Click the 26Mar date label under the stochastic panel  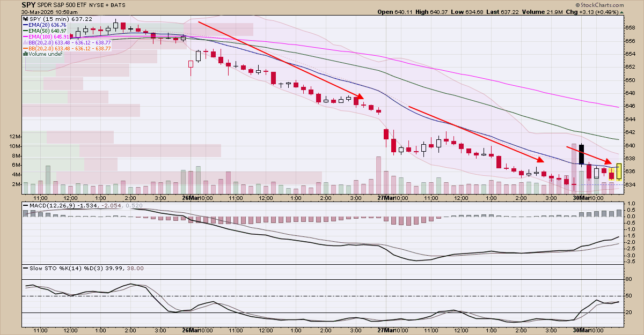click(191, 331)
